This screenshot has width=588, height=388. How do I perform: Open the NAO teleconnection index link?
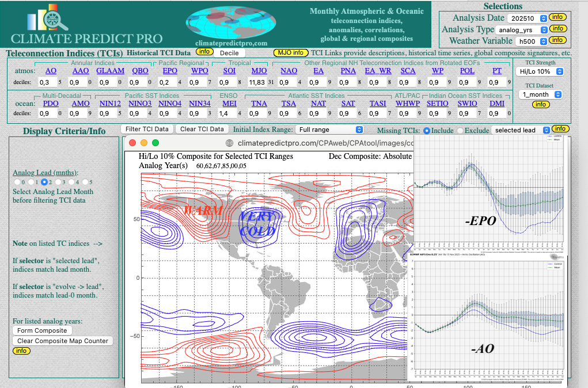pyautogui.click(x=289, y=71)
